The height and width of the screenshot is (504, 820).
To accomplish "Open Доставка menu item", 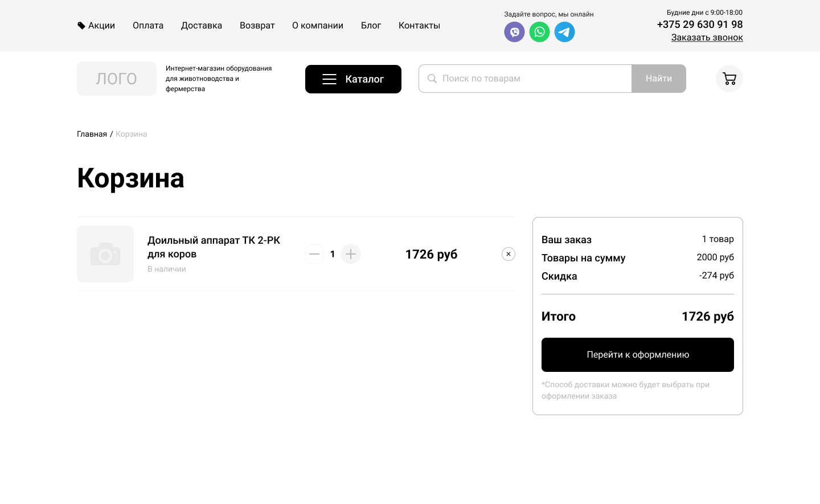I will [x=202, y=26].
